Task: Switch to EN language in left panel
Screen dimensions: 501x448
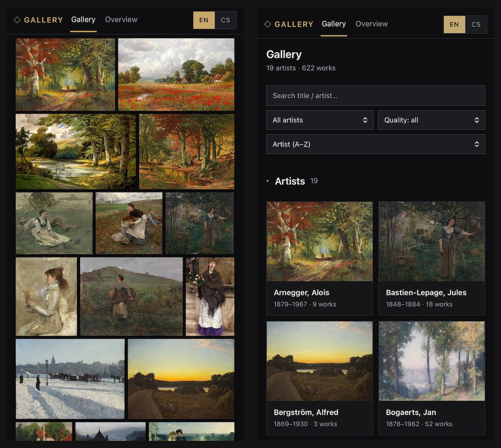Action: pyautogui.click(x=204, y=20)
